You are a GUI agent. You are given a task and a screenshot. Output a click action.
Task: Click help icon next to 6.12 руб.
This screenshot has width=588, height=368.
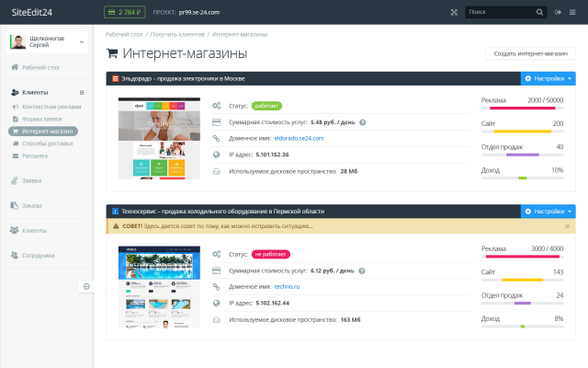point(362,270)
